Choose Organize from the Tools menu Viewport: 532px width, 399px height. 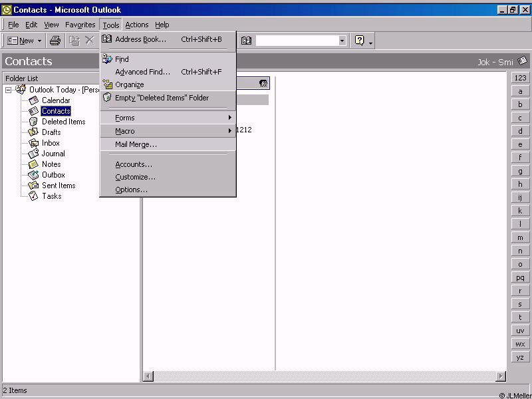tap(168, 84)
